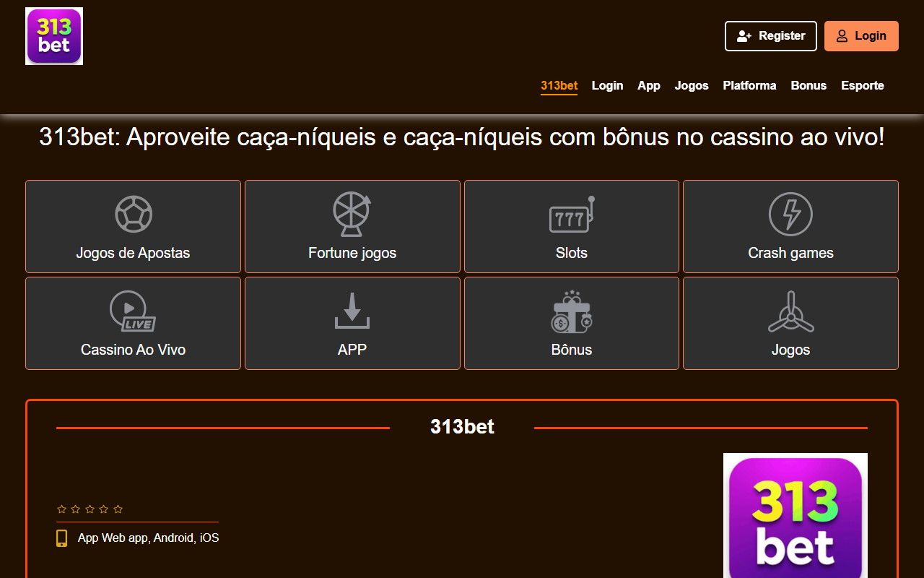
Task: Open the 313bet nav menu item
Action: pos(559,86)
